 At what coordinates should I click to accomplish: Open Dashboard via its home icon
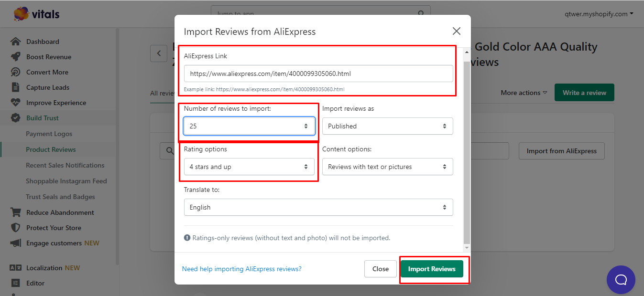(x=16, y=42)
